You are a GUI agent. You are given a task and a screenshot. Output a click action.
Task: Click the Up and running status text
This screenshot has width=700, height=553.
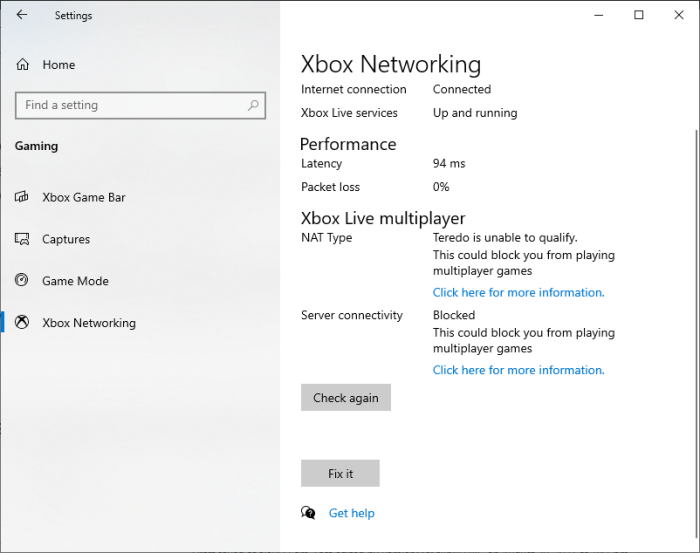pyautogui.click(x=475, y=113)
